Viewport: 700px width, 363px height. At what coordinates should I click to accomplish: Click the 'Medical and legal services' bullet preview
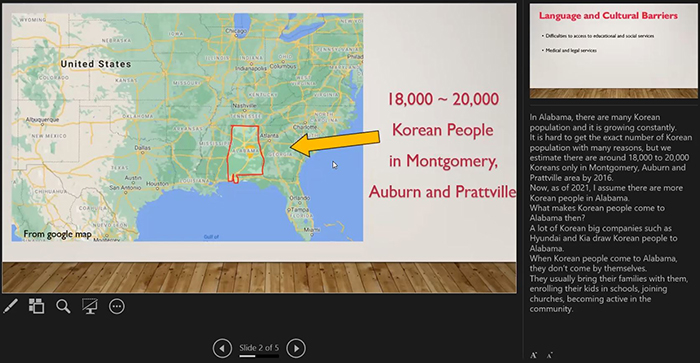click(x=571, y=50)
